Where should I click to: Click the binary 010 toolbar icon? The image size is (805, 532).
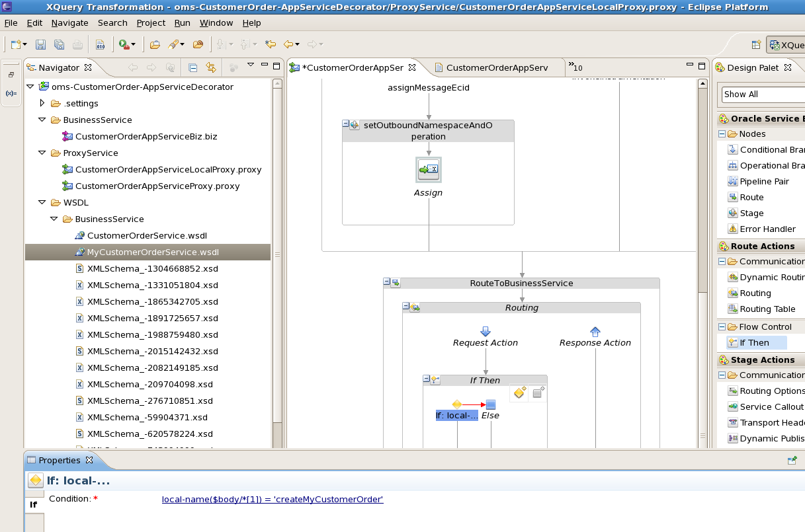(x=100, y=44)
